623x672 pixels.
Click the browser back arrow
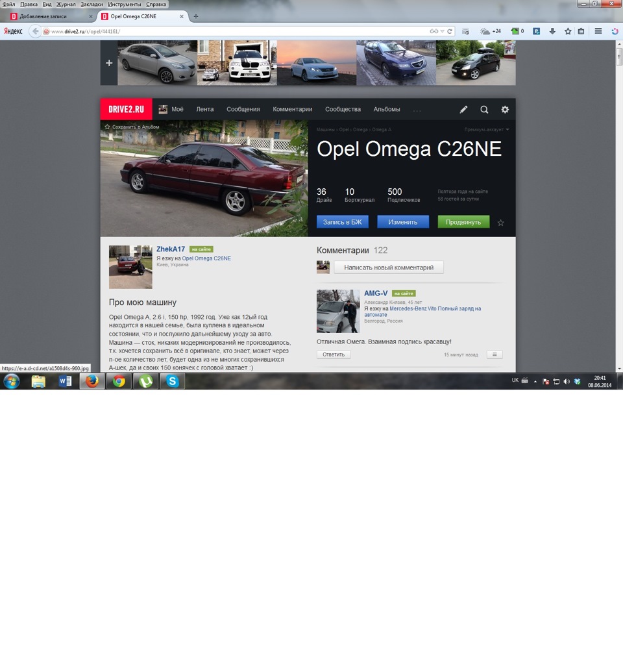(x=35, y=31)
